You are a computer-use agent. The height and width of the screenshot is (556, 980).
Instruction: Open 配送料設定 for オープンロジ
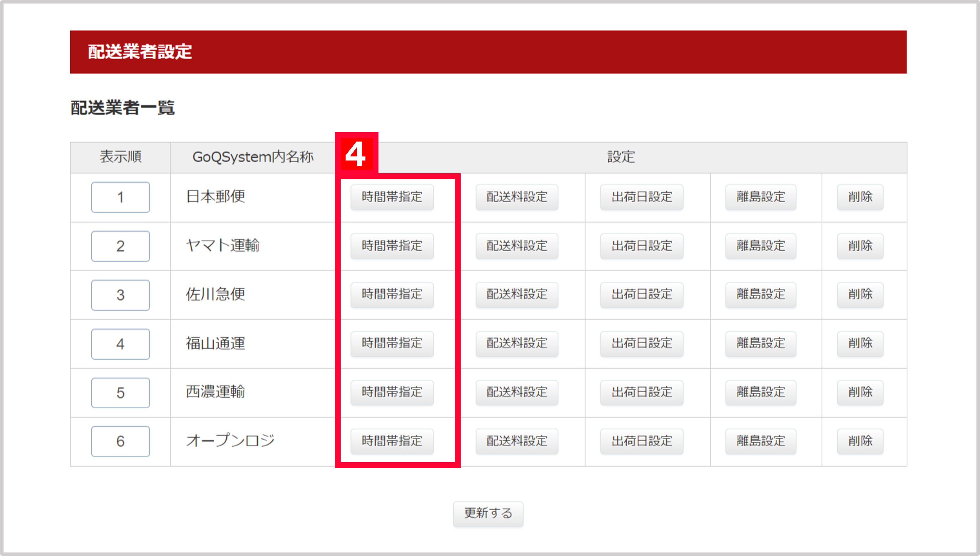(x=517, y=442)
